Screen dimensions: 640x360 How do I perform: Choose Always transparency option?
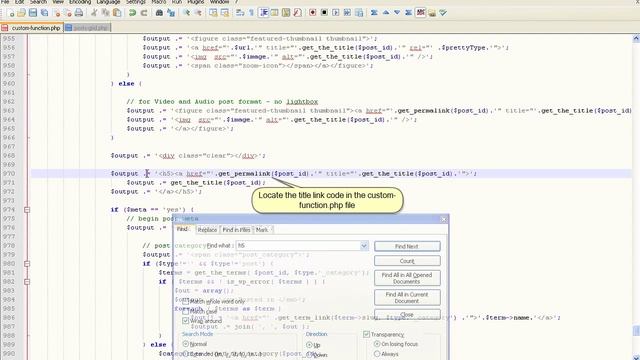pyautogui.click(x=377, y=354)
